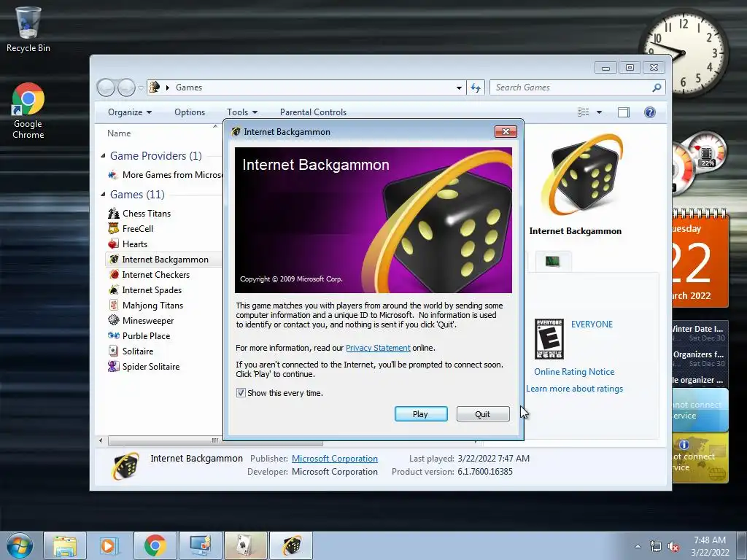Image resolution: width=747 pixels, height=560 pixels.
Task: Collapse the Game Providers (1) group
Action: (103, 156)
